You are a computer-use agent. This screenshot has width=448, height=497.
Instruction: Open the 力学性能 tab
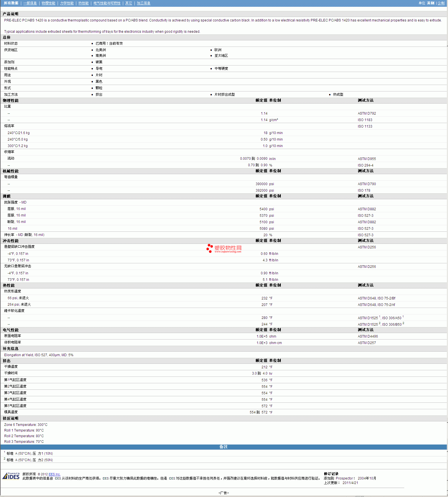67,3
